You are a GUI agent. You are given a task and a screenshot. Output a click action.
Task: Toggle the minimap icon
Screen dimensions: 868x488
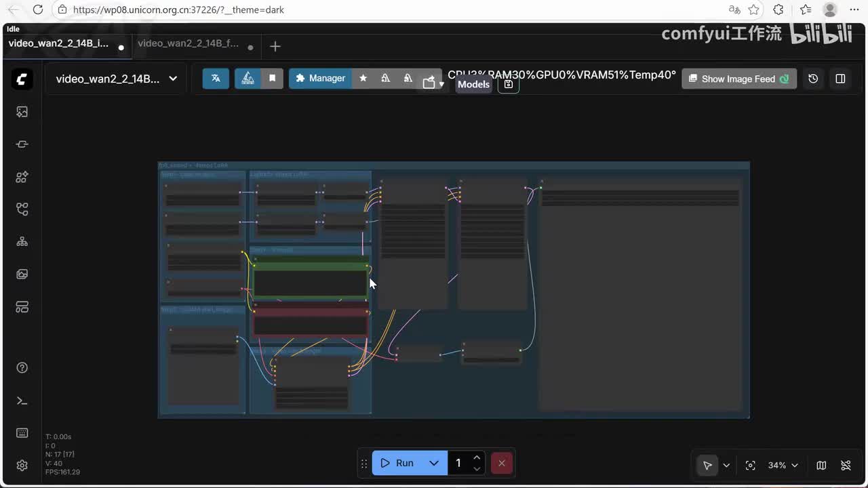(x=821, y=466)
